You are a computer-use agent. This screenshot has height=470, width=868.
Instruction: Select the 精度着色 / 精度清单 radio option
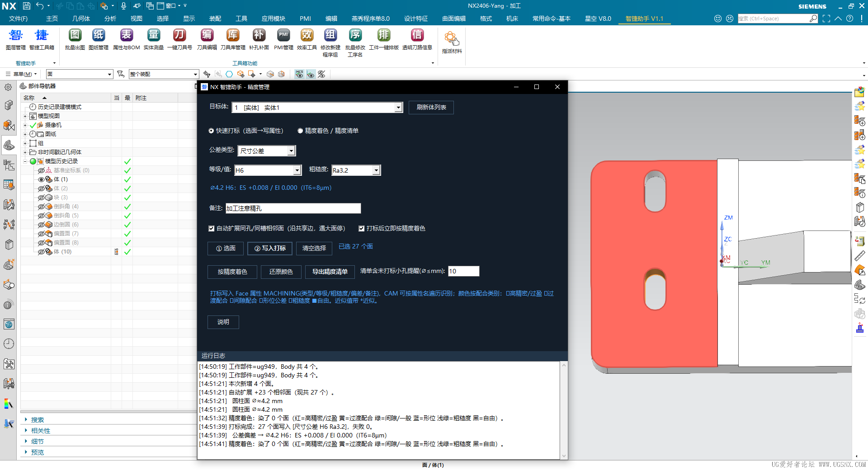(300, 131)
